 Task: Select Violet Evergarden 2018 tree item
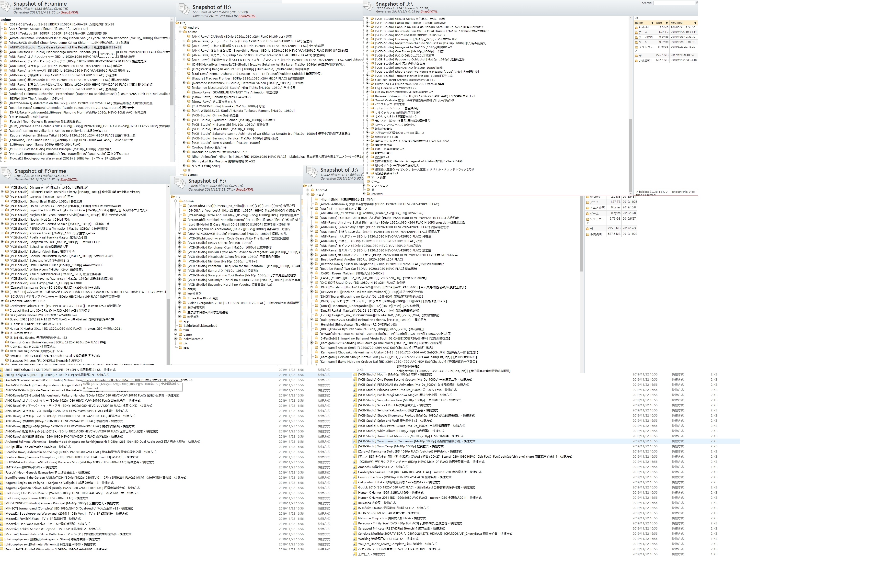click(x=244, y=303)
